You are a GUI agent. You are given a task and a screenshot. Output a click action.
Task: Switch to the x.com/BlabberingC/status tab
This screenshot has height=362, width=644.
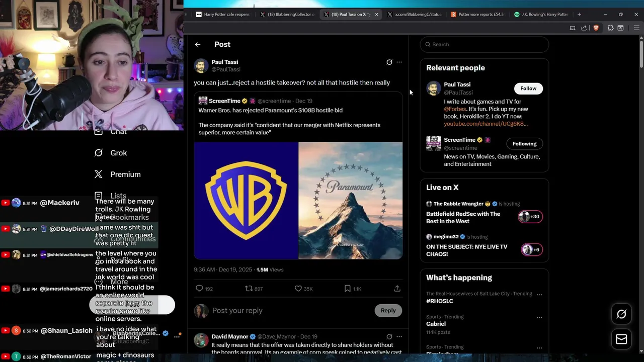click(x=414, y=15)
